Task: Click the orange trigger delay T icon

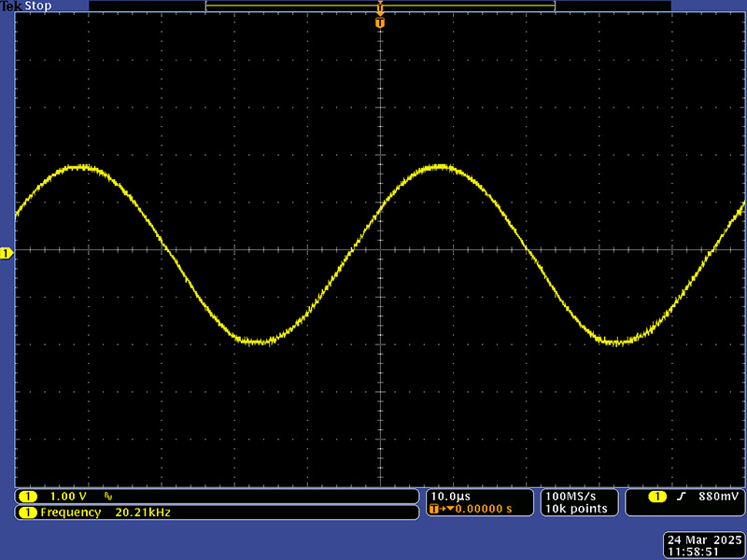Action: tap(433, 509)
